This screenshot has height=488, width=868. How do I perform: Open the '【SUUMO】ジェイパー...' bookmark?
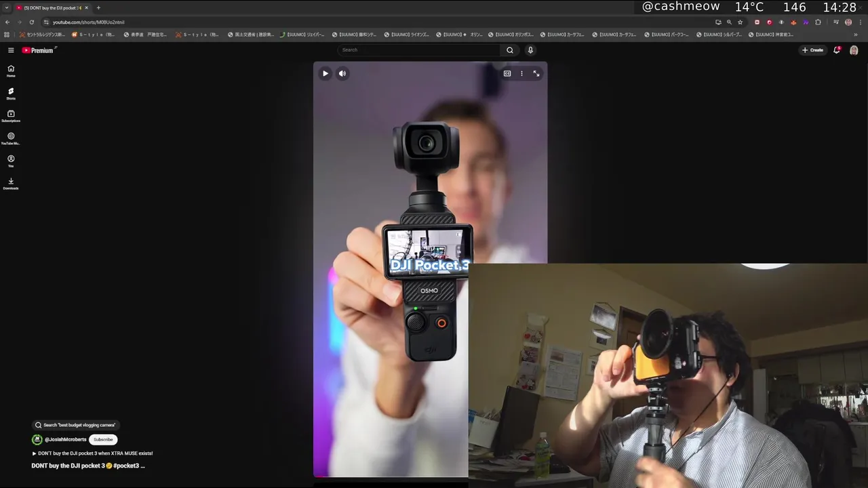[x=302, y=35]
